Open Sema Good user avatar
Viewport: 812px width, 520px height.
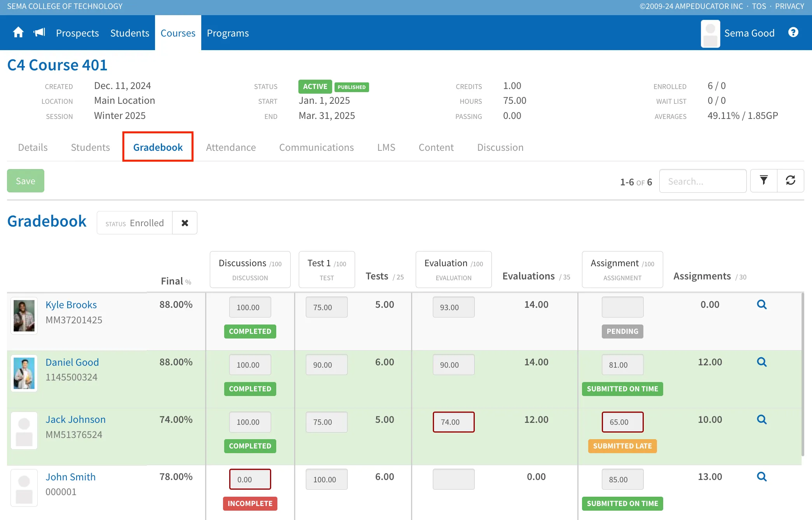(710, 33)
